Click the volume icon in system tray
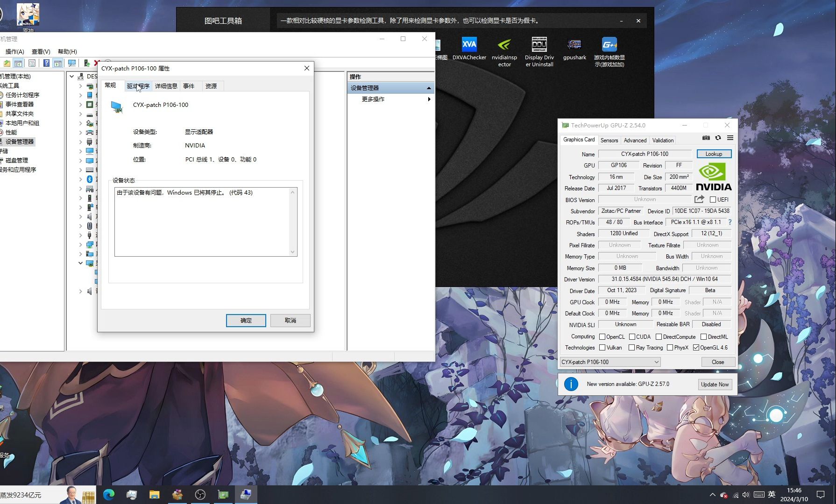 746,495
